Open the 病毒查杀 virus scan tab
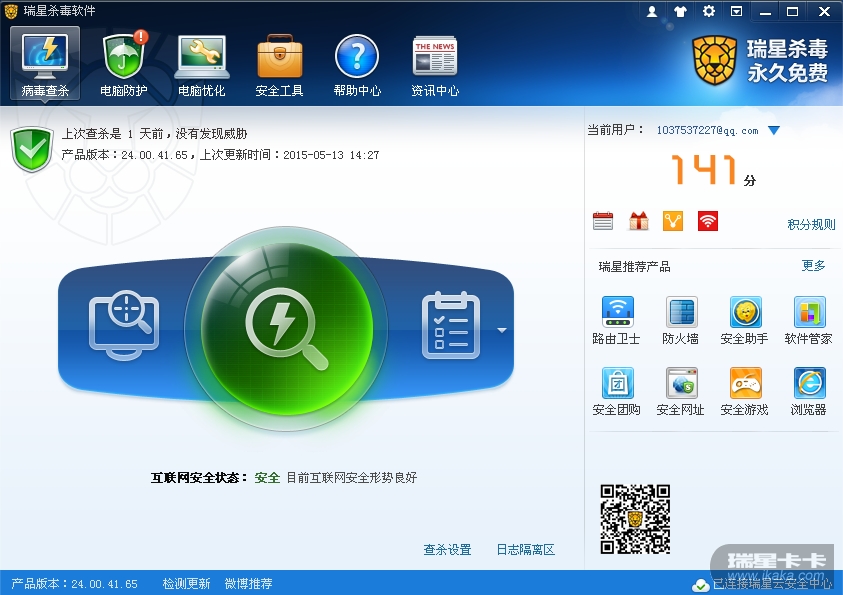 [x=45, y=63]
